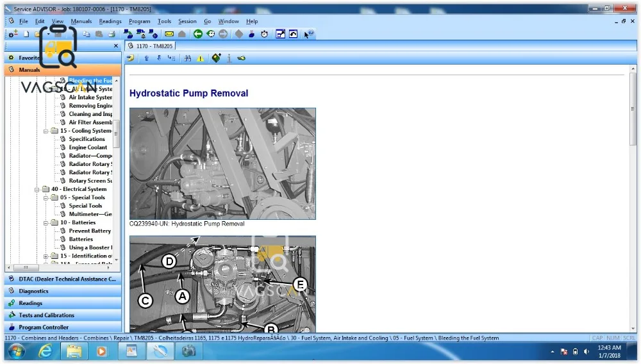Click the new blank document icon
The image size is (641, 364).
(26, 34)
